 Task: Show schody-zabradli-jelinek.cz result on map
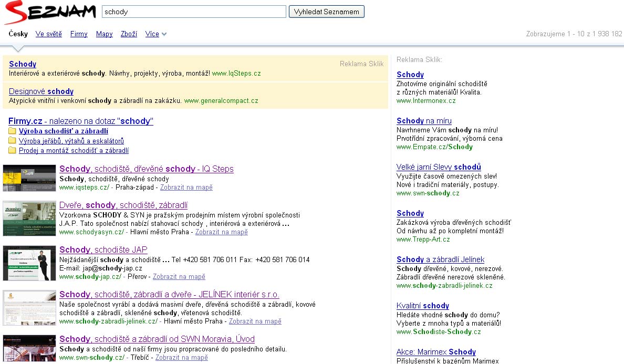(255, 321)
